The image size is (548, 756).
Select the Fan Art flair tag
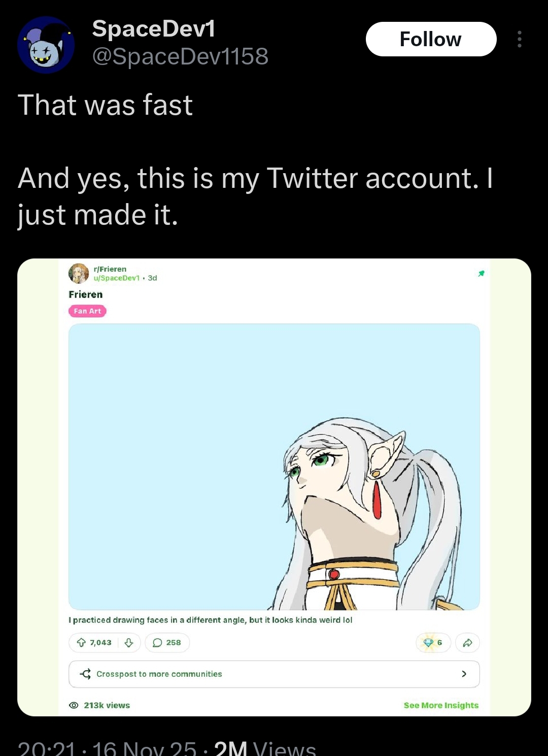[87, 311]
